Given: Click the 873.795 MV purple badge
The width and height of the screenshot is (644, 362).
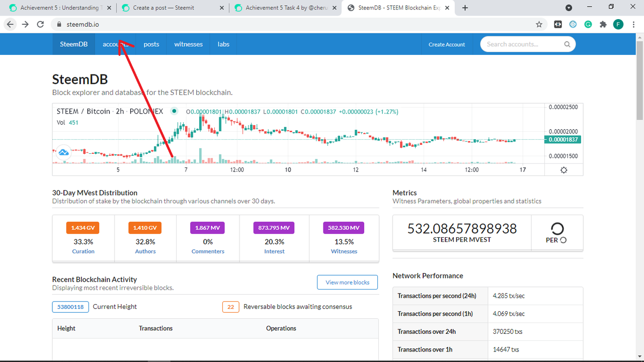Looking at the screenshot, I should tap(274, 228).
